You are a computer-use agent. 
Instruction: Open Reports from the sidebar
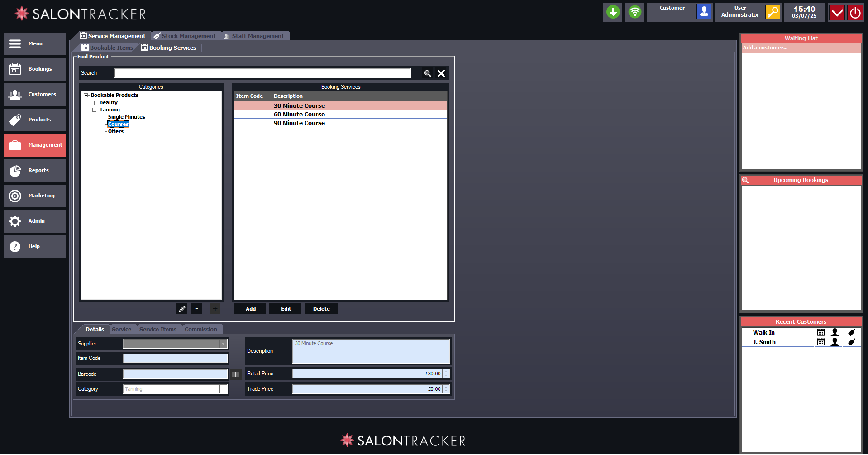[34, 171]
